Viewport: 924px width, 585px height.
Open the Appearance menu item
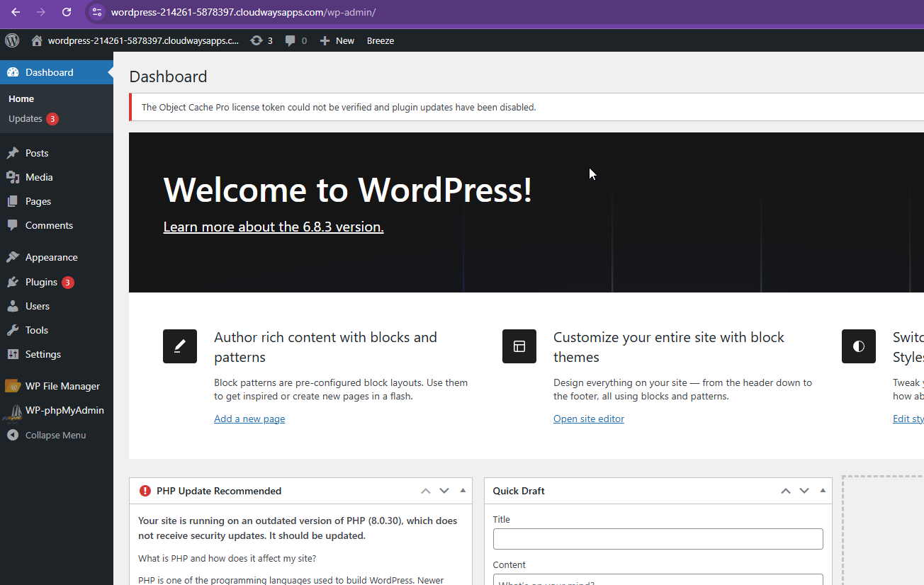51,257
